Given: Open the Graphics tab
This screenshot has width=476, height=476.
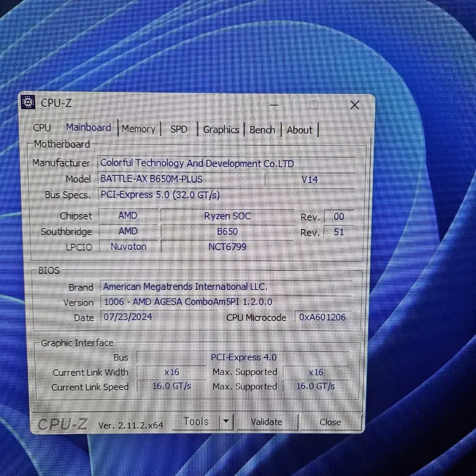Looking at the screenshot, I should coord(221,130).
